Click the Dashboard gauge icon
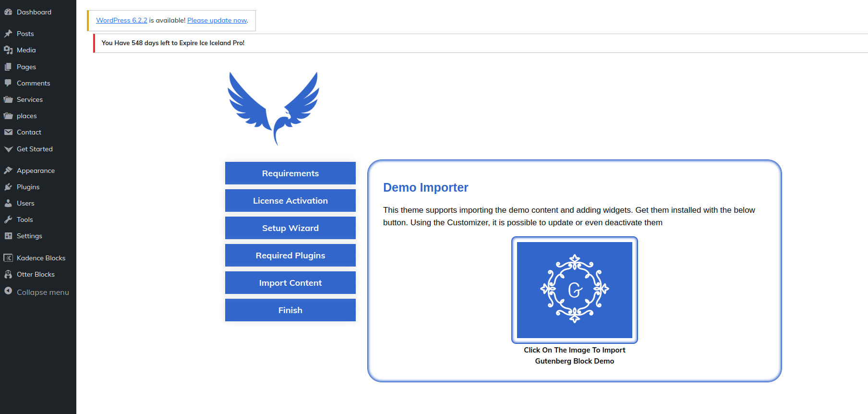The width and height of the screenshot is (868, 414). (8, 12)
